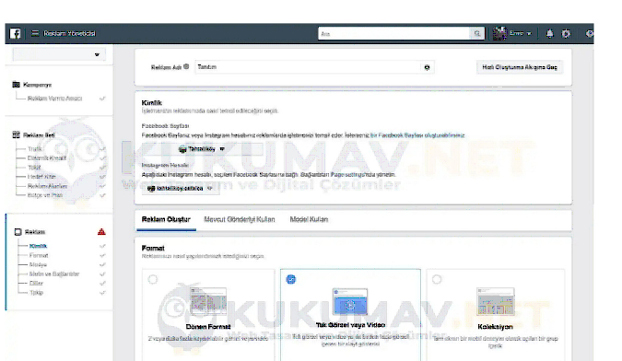
Task: Click the gear icon inside the ad name field
Action: (x=427, y=67)
